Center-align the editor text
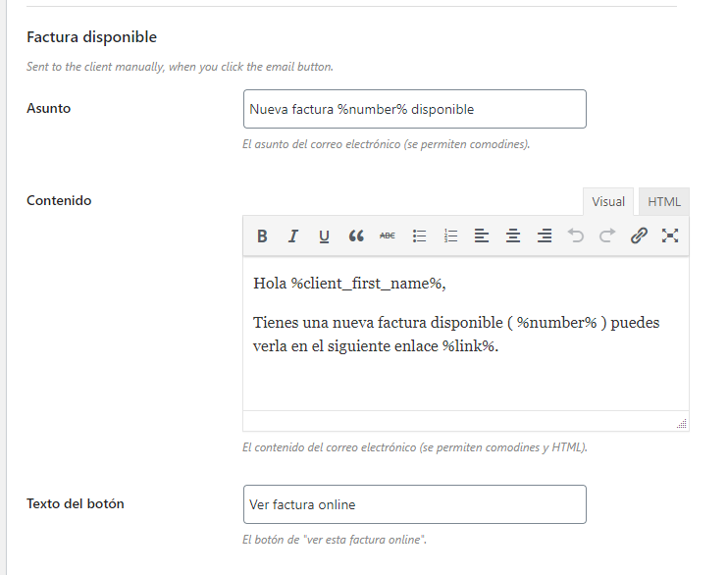 pos(513,235)
